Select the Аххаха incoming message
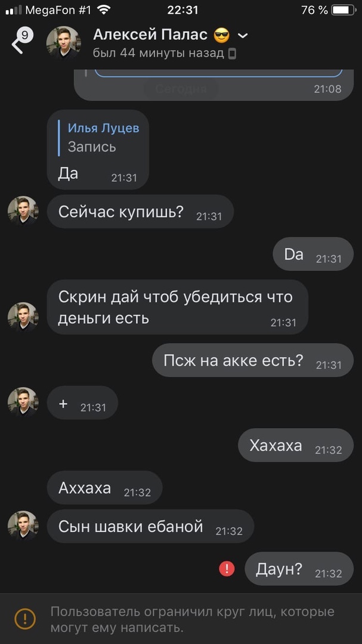The height and width of the screenshot is (644, 362). (x=105, y=488)
